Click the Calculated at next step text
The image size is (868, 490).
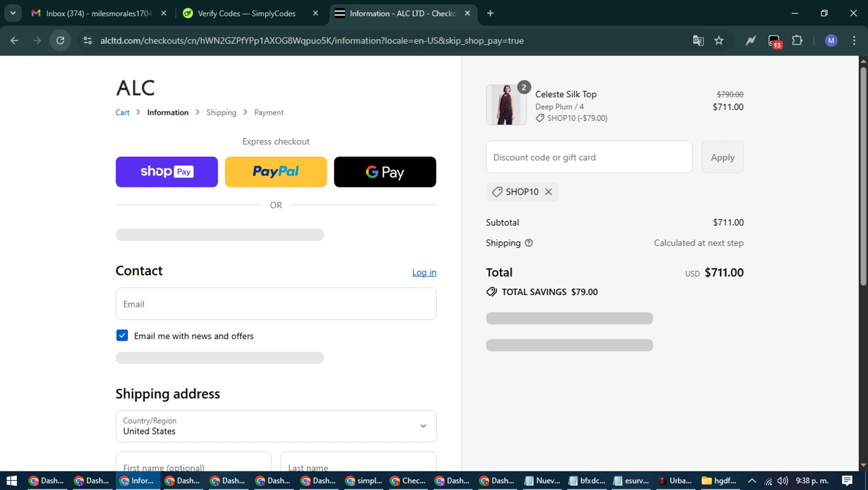tap(698, 243)
